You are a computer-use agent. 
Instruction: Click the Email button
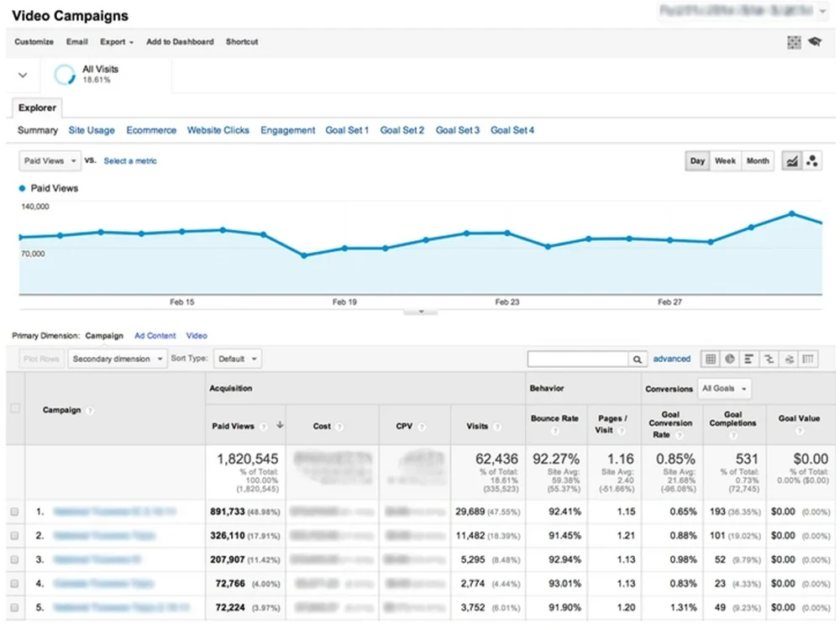(x=76, y=42)
